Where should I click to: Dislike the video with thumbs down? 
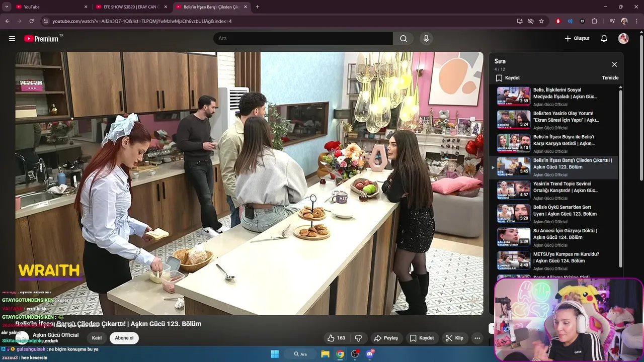coord(359,338)
